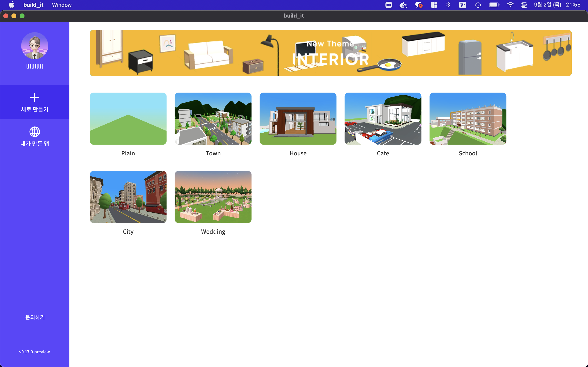
Task: Open Zoom icon in the menu bar
Action: click(389, 5)
